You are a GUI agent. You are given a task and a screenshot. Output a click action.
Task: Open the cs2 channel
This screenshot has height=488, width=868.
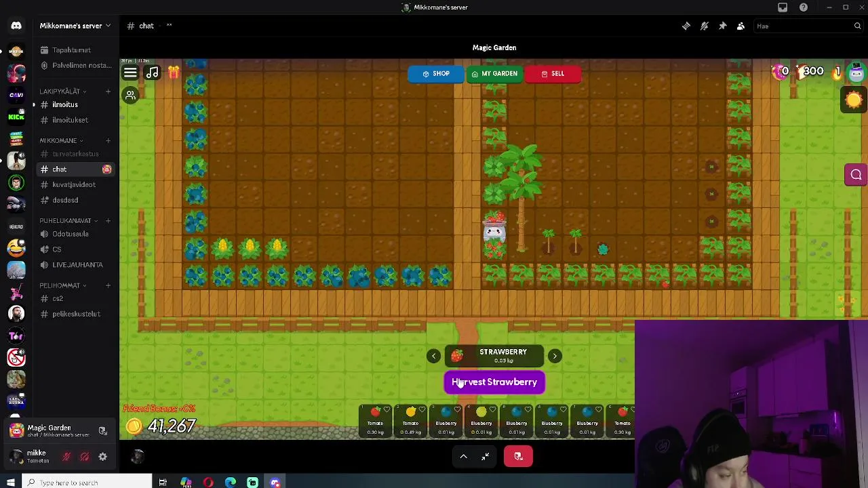pos(58,298)
